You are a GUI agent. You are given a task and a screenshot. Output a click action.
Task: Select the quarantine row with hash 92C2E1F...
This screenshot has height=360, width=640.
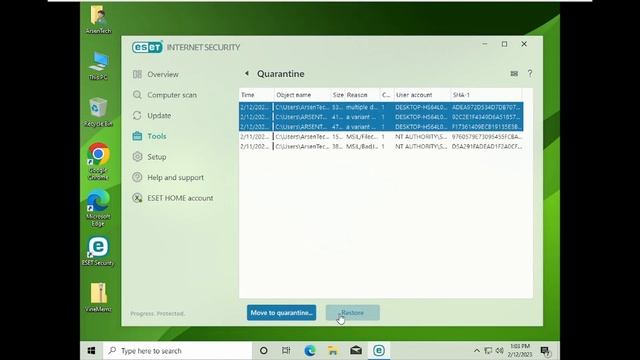[x=381, y=117]
